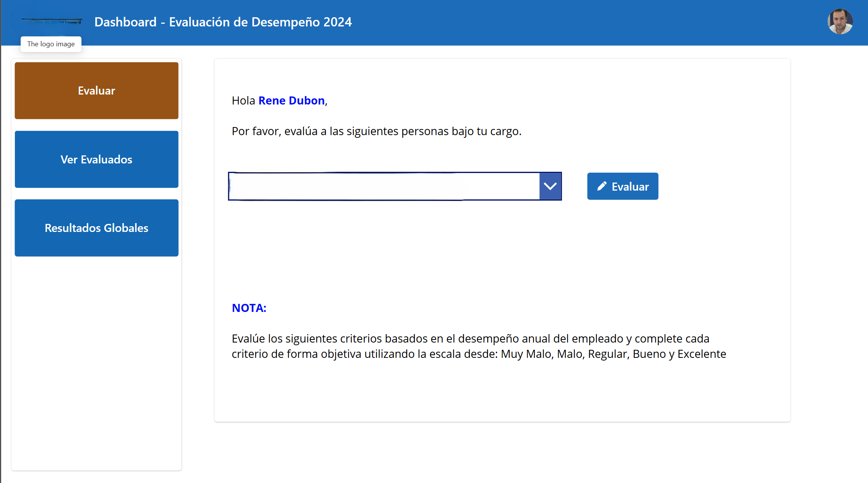Click the 'The logo image' tooltip

pyautogui.click(x=51, y=44)
